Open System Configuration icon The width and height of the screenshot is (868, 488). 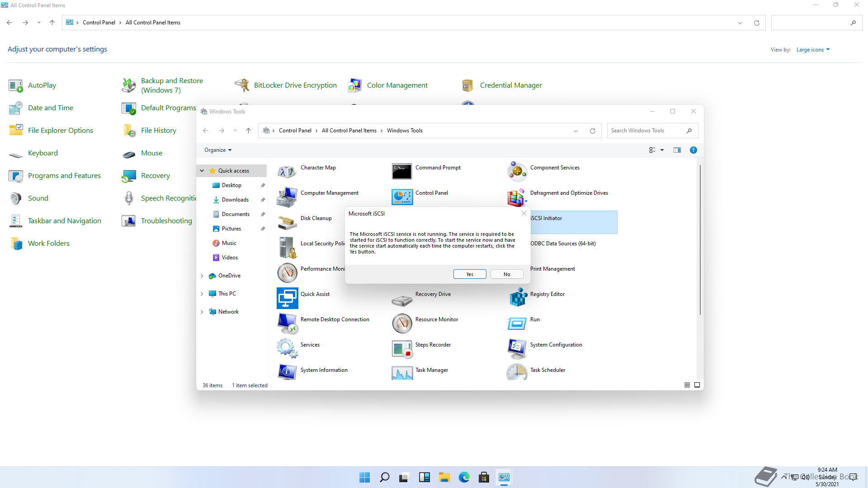click(517, 349)
